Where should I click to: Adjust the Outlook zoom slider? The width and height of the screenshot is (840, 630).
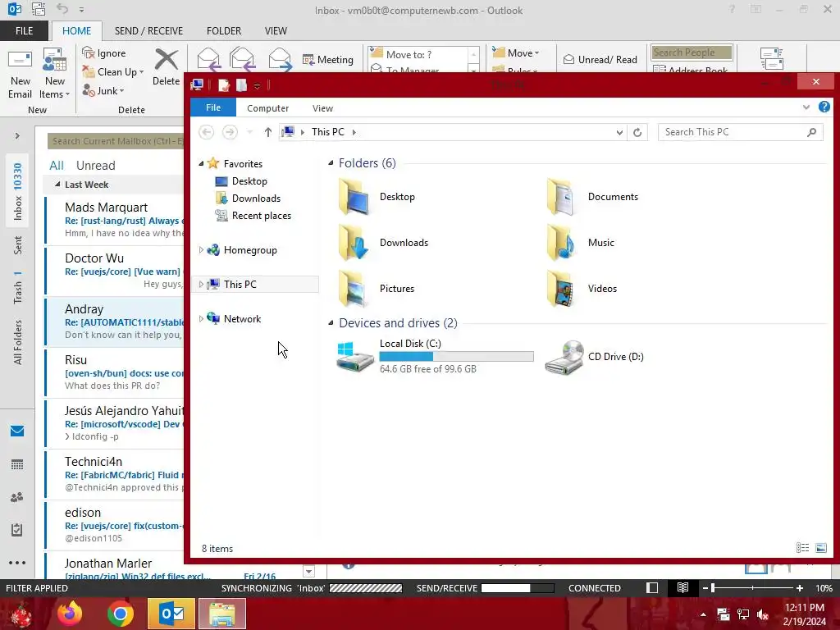click(x=713, y=588)
